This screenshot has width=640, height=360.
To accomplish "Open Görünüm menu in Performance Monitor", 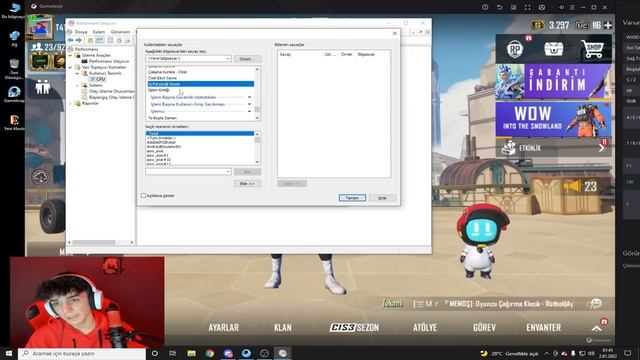I will (x=120, y=32).
